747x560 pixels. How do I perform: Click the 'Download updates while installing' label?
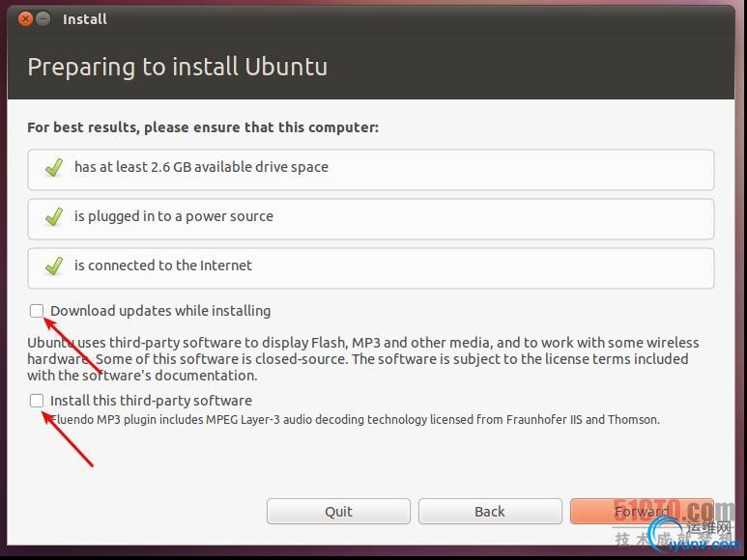(160, 311)
